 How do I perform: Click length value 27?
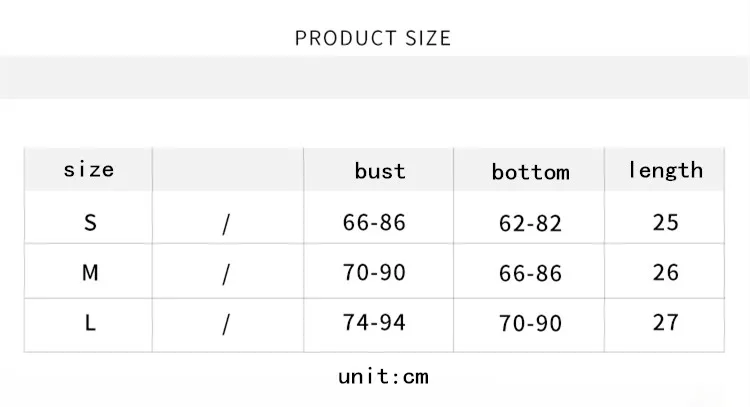click(x=665, y=322)
